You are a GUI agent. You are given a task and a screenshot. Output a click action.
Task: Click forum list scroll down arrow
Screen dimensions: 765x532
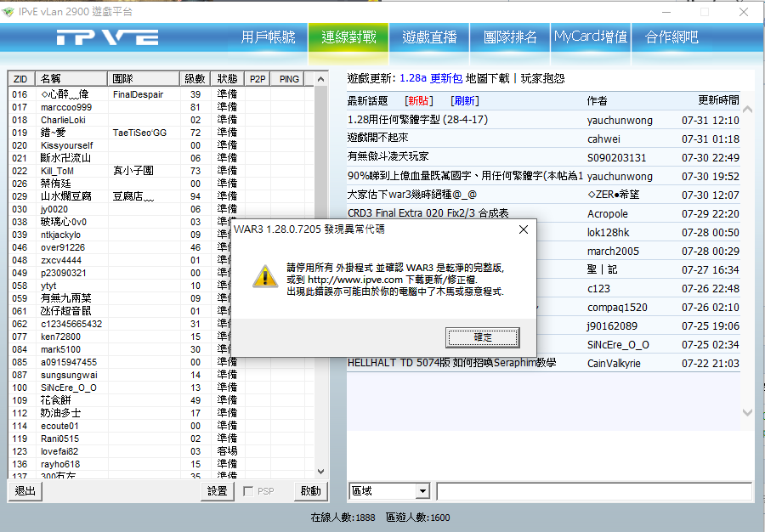click(747, 412)
